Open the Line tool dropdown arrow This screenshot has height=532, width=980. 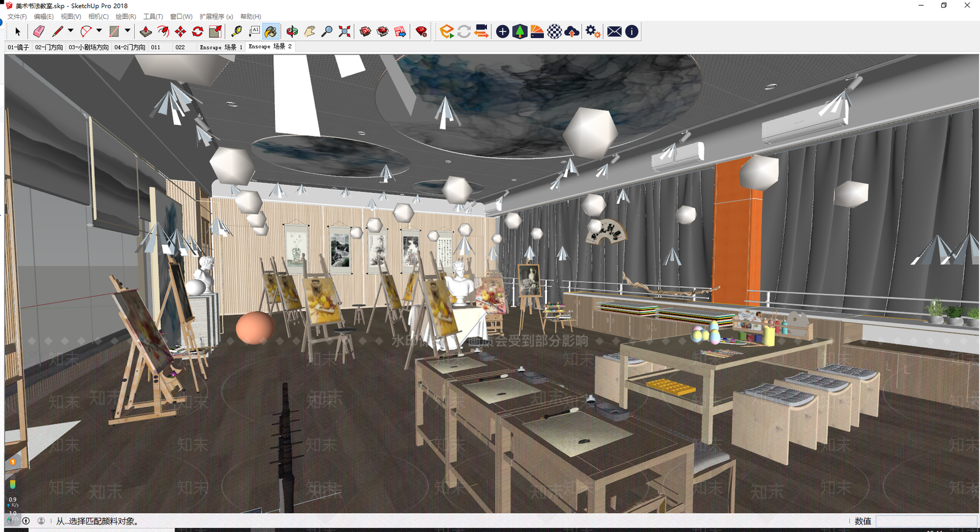tap(70, 31)
